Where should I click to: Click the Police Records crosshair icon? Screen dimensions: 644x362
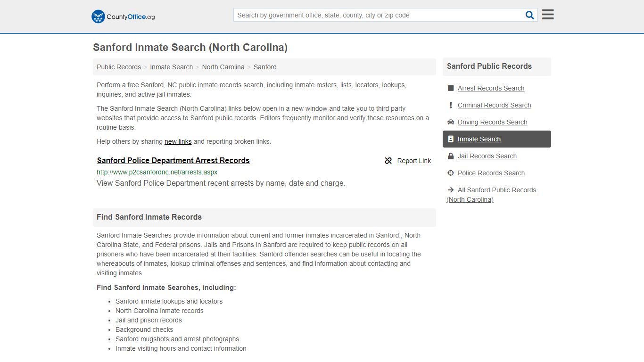[x=451, y=173]
